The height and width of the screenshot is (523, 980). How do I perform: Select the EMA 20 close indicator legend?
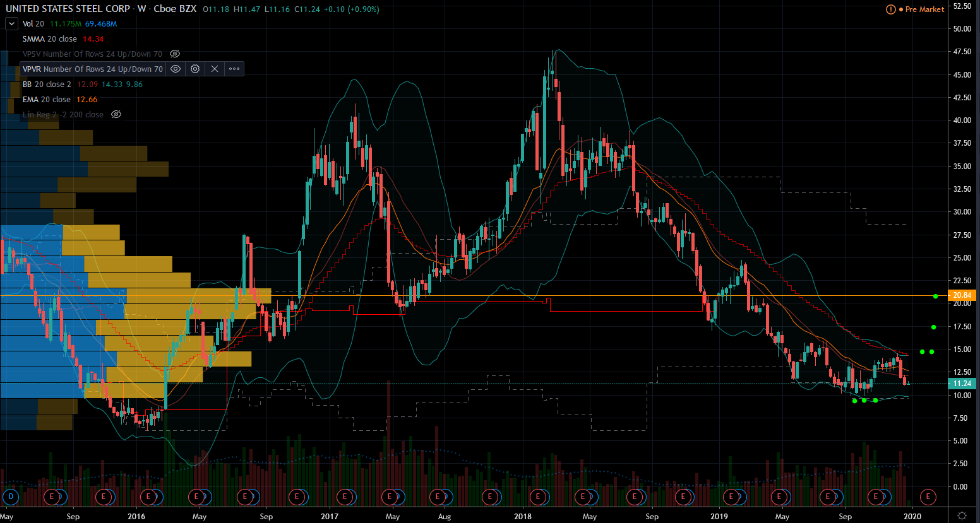click(47, 99)
